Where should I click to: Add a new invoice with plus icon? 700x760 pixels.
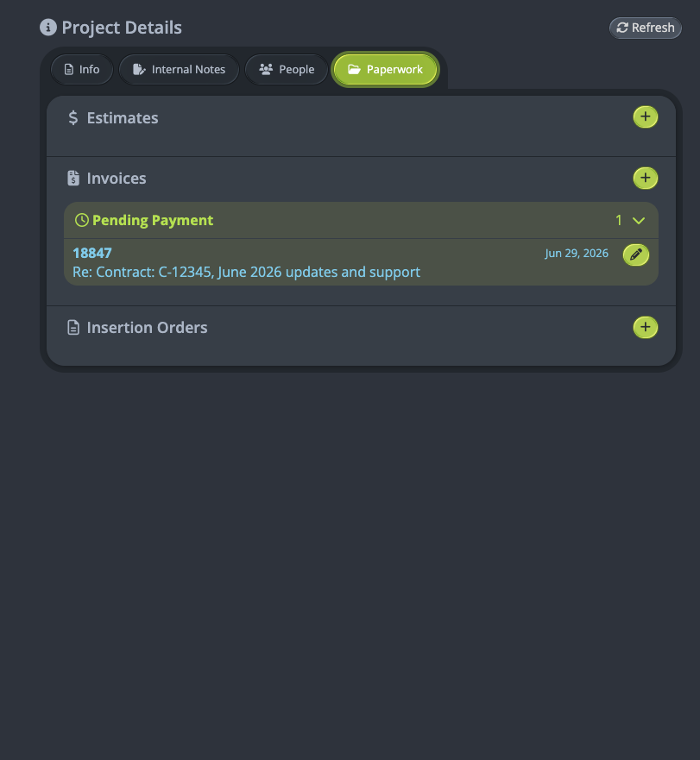coord(645,178)
